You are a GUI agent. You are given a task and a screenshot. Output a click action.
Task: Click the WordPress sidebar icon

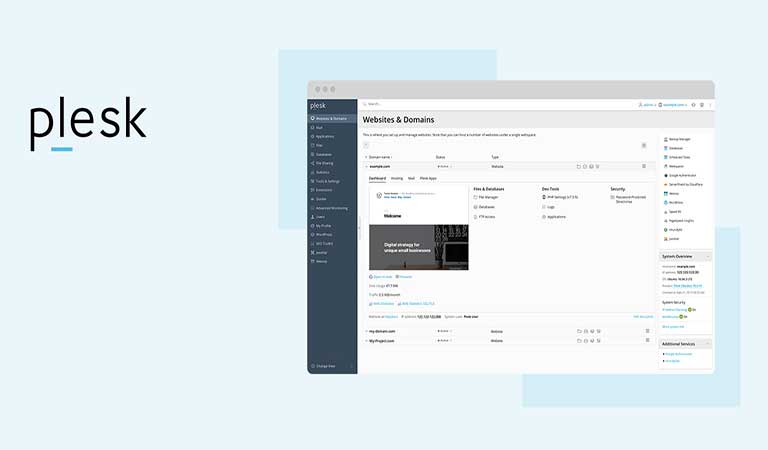coord(312,235)
